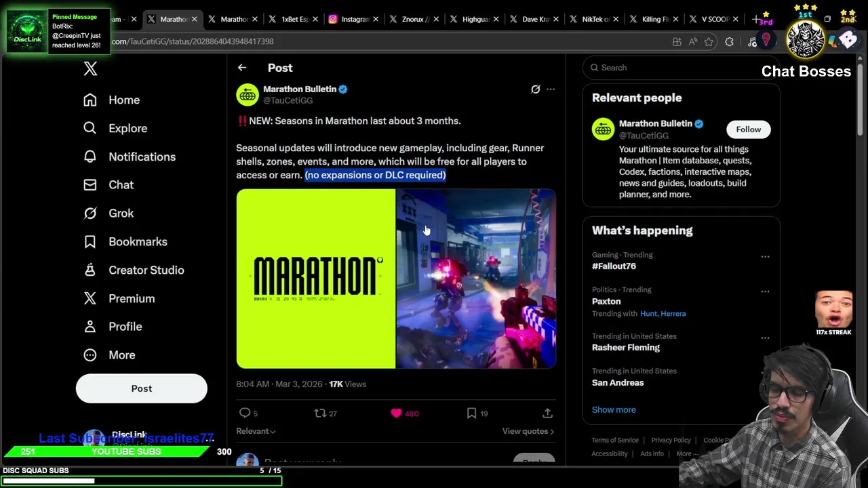868x488 pixels.
Task: Click the Marathon Bulletin avatar on the post
Action: [248, 95]
